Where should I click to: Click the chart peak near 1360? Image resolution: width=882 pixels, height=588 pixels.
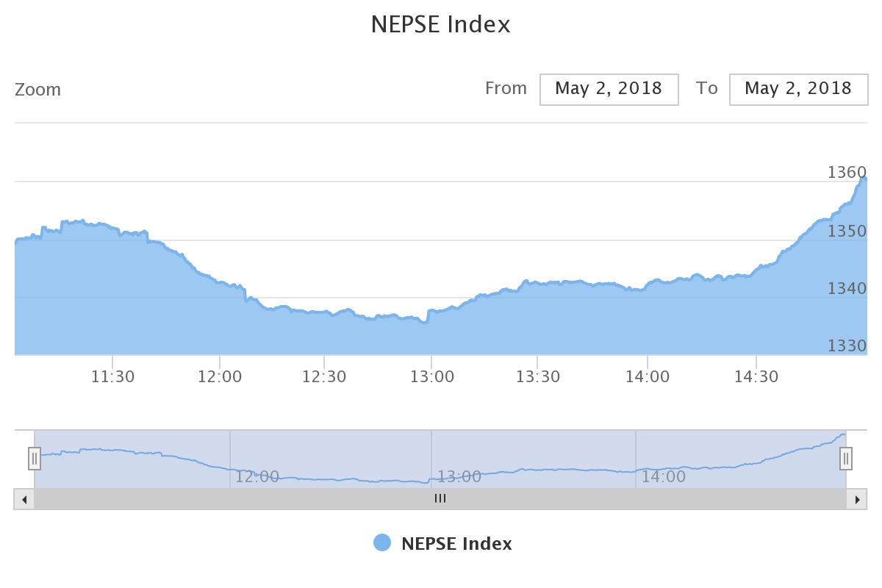[x=864, y=179]
